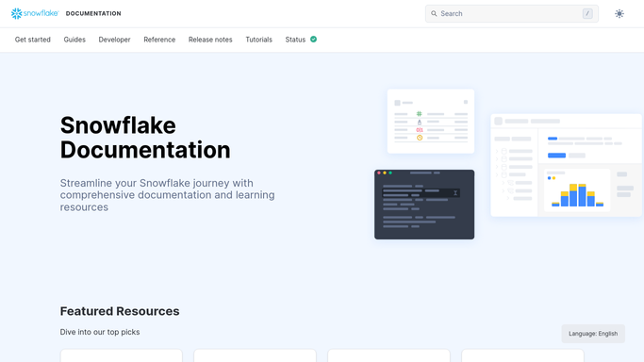Click into the Search documentation field
This screenshot has height=362, width=644.
tap(512, 13)
